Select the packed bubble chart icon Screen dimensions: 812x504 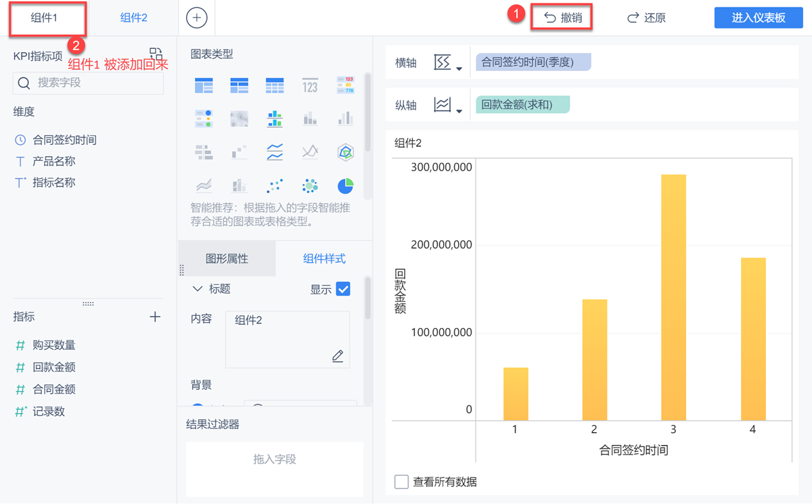coord(310,185)
